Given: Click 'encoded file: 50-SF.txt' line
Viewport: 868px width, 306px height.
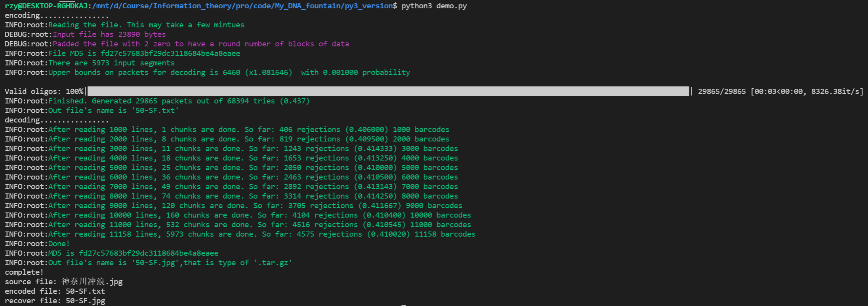Looking at the screenshot, I should click(x=55, y=291).
